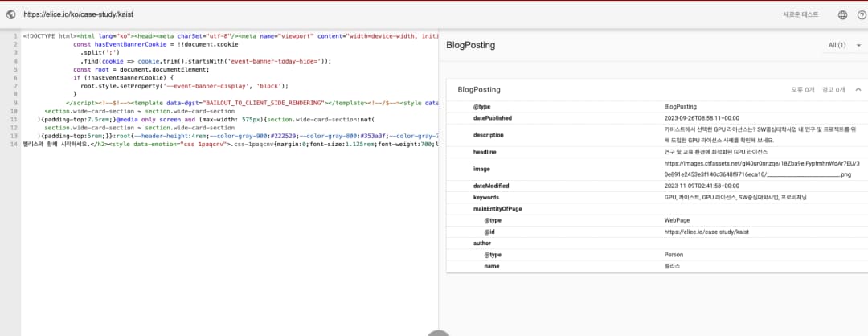868x336 pixels.
Task: Focus the URL field showing elice.io/ko/case-study/kaist
Action: [x=78, y=15]
